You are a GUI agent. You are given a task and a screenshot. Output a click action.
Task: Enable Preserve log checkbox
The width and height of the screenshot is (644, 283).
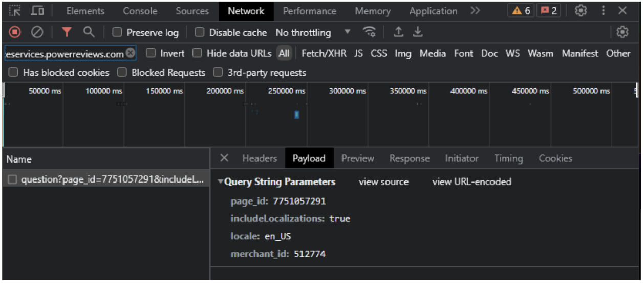(x=117, y=32)
